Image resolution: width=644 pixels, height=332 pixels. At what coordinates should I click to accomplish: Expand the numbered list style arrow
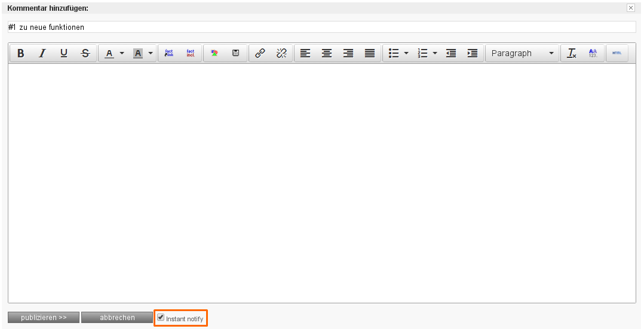pos(435,53)
